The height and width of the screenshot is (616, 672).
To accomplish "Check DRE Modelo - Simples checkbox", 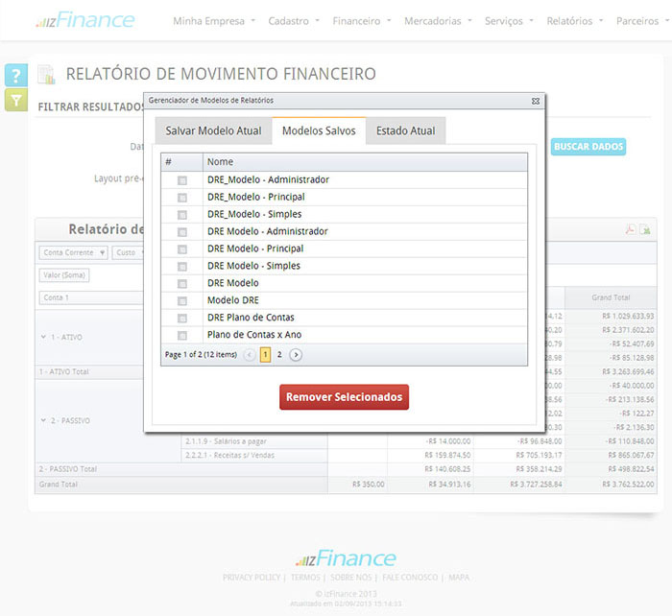I will (x=182, y=267).
